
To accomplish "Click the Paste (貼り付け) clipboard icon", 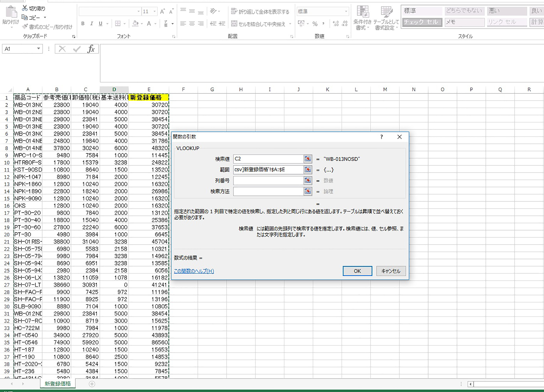I will click(x=11, y=12).
